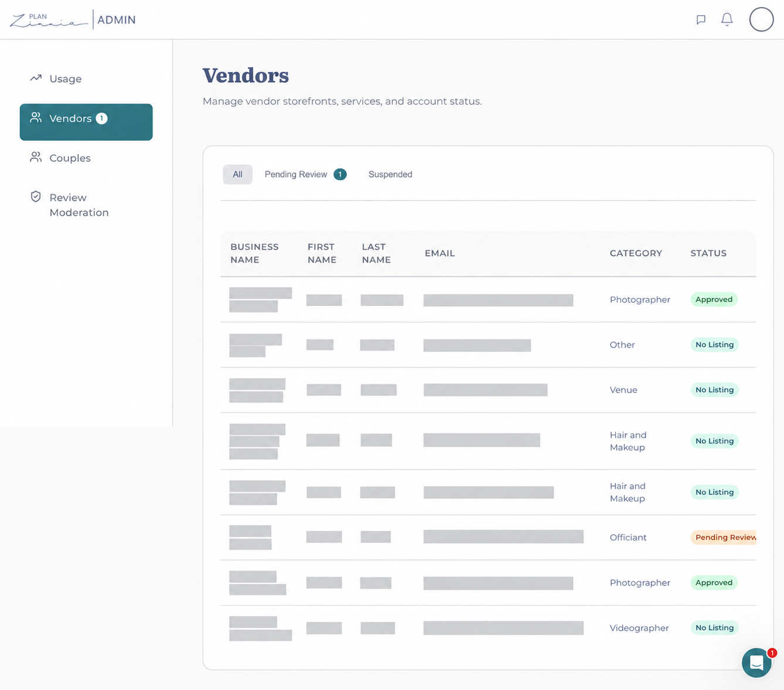Screen dimensions: 784x690
Task: Select Vendors in the sidebar
Action: click(86, 122)
